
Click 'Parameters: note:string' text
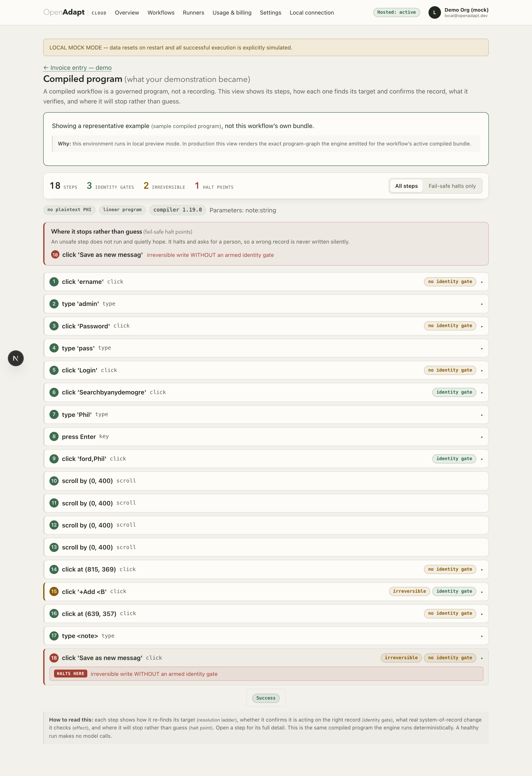[243, 210]
